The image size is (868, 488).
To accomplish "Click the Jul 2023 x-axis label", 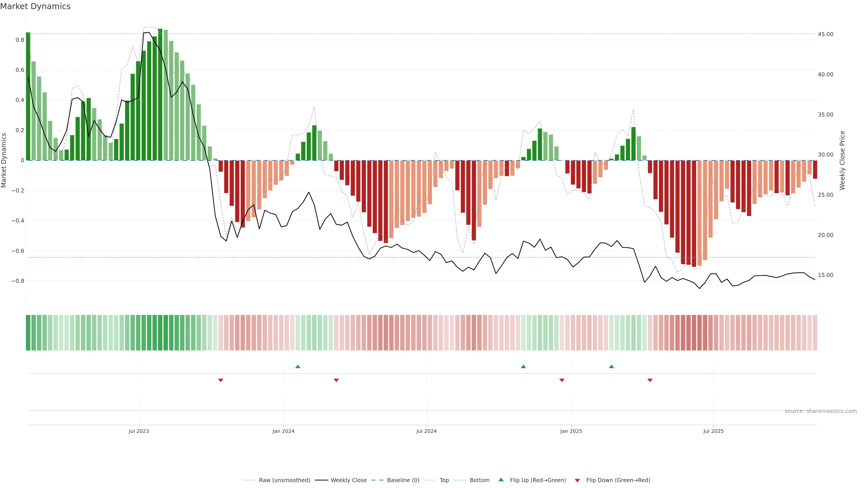I will 139,431.
